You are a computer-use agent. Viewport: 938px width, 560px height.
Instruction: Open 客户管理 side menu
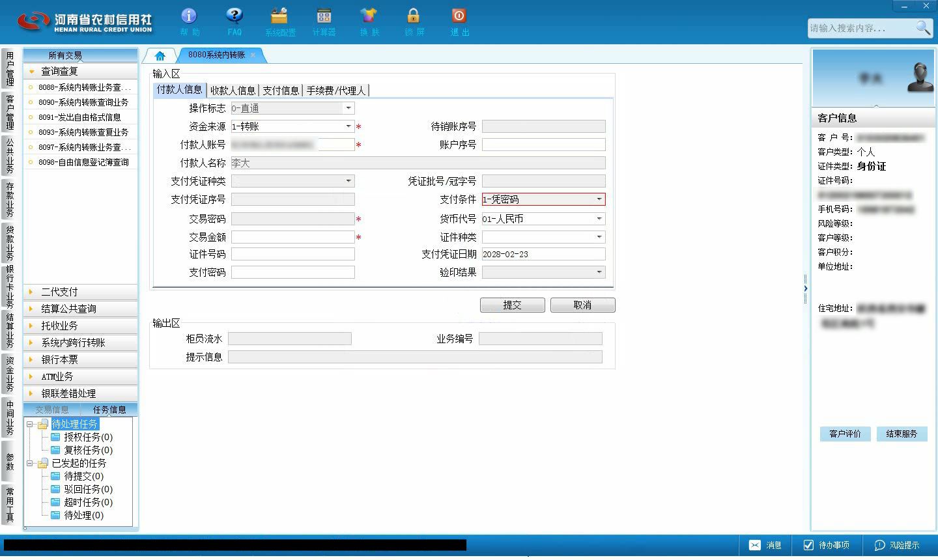pyautogui.click(x=10, y=112)
